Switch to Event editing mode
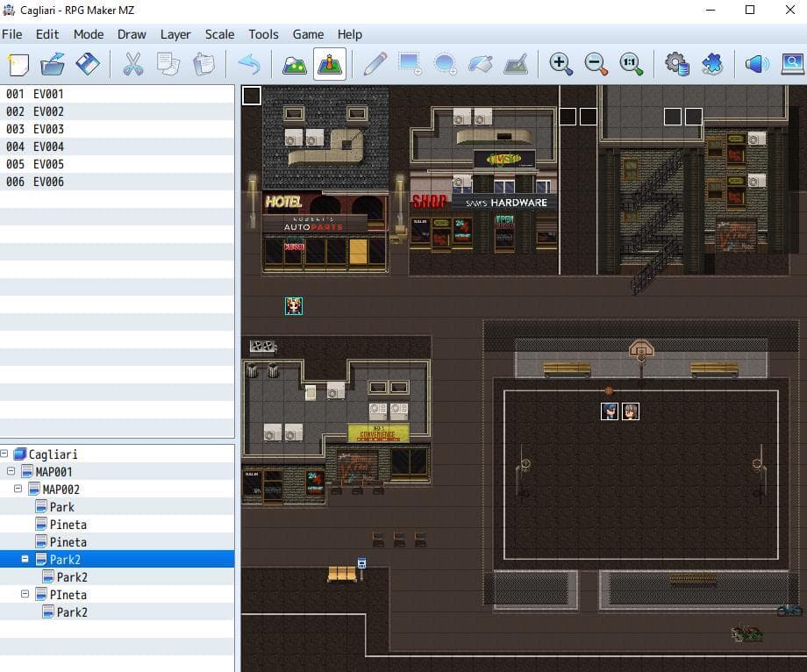The height and width of the screenshot is (672, 807). pos(330,64)
